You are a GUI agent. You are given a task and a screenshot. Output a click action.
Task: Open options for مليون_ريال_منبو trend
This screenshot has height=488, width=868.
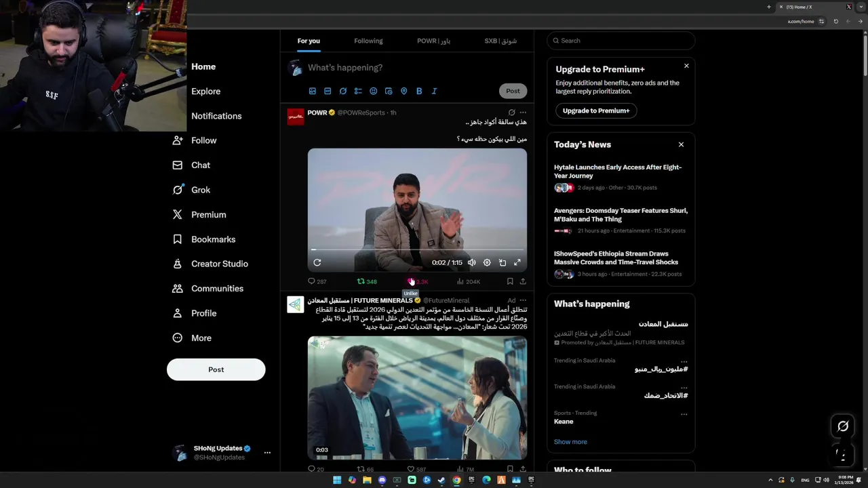coord(684,361)
